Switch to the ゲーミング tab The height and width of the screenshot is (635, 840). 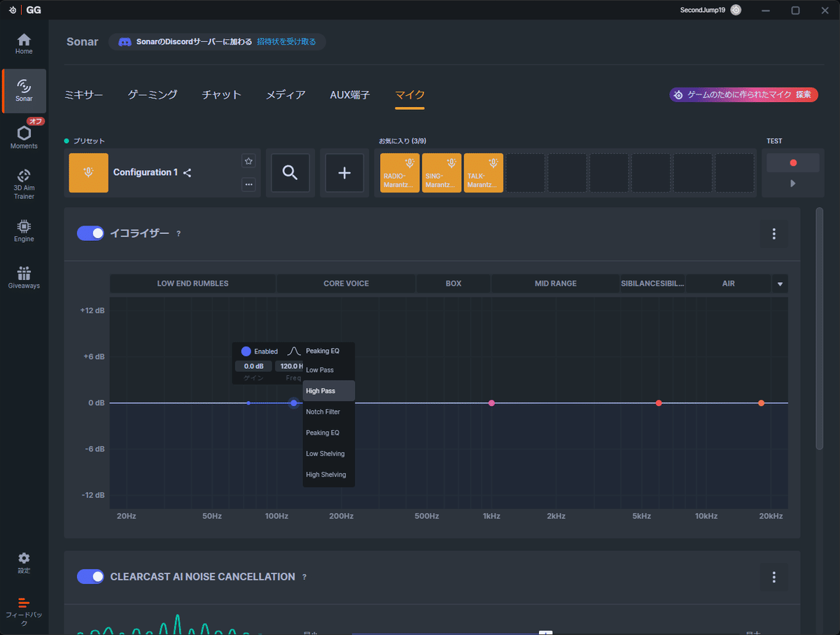153,95
